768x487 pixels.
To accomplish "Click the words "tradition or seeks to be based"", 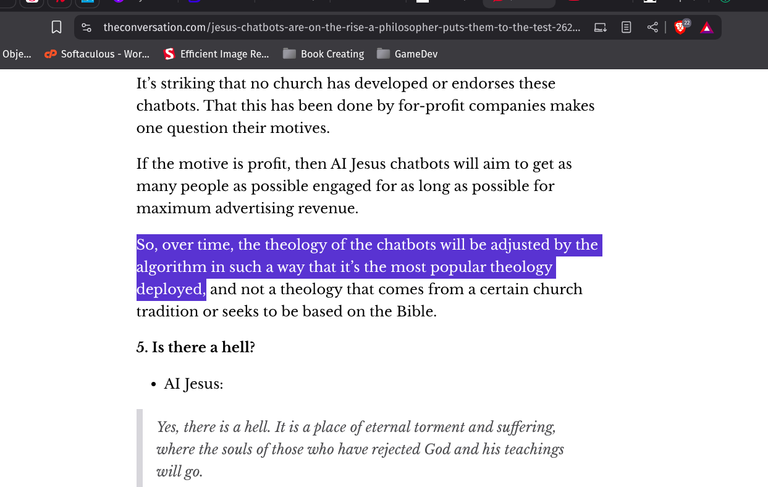I will click(x=241, y=312).
